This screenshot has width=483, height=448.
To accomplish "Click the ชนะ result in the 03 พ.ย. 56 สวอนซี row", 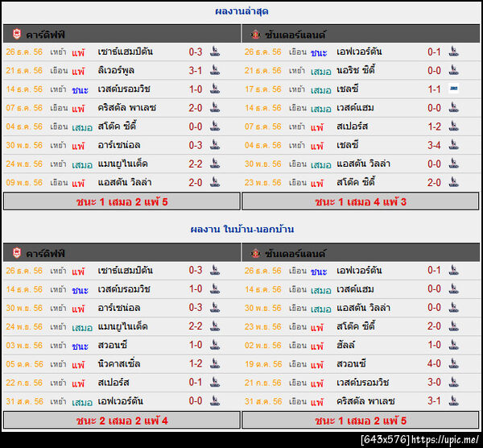I will coord(80,346).
